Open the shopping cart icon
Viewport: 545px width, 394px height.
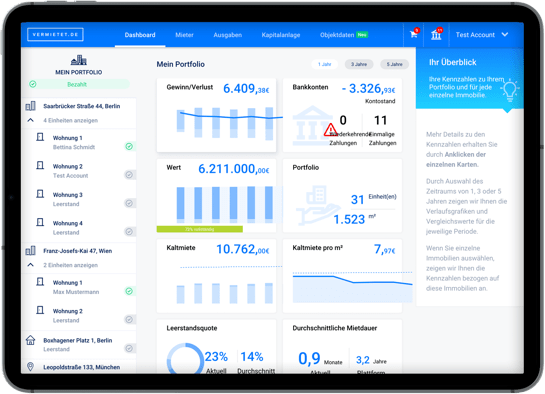tap(414, 34)
